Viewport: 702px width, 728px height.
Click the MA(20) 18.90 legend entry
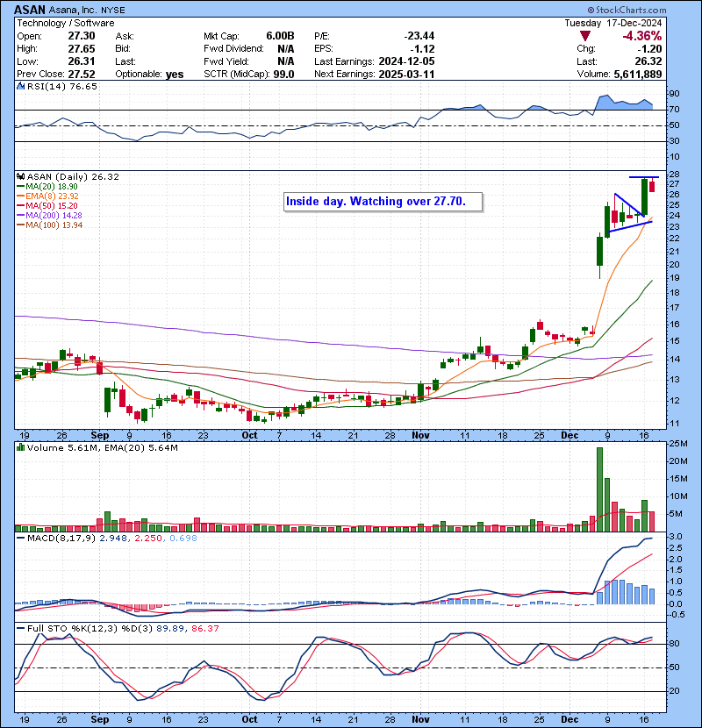[47, 187]
